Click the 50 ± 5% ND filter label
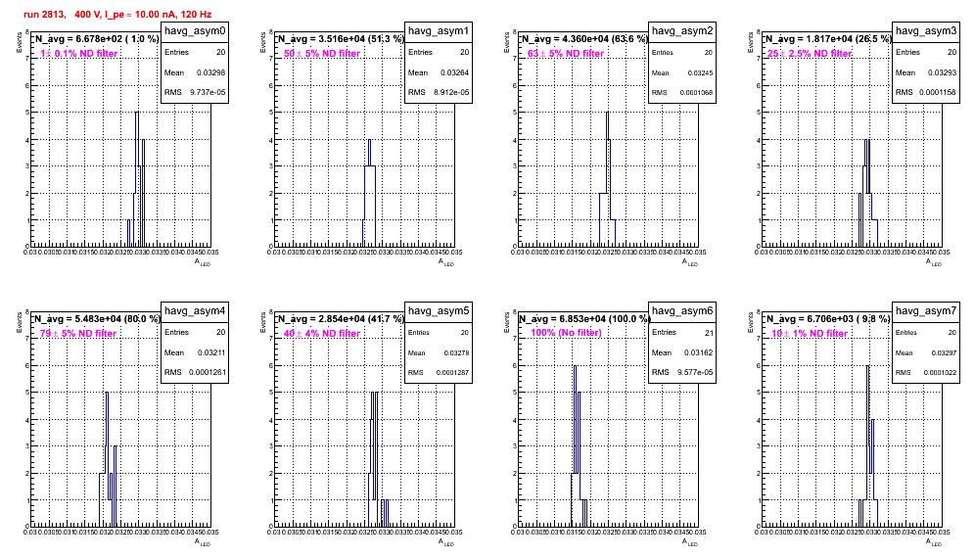 pos(322,54)
